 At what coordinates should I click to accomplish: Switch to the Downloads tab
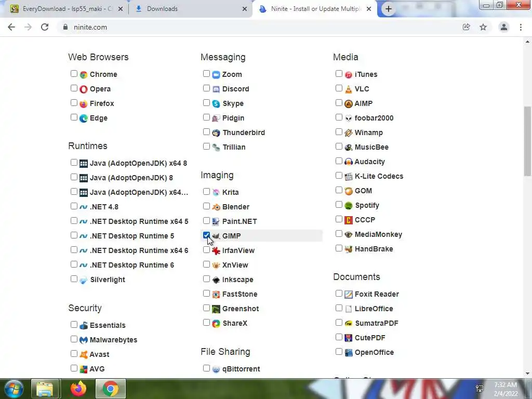pos(190,9)
